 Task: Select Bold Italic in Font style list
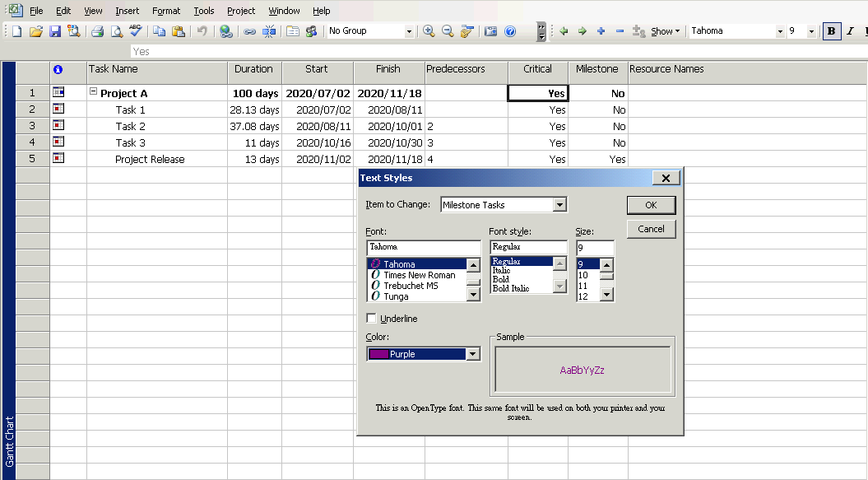point(510,289)
